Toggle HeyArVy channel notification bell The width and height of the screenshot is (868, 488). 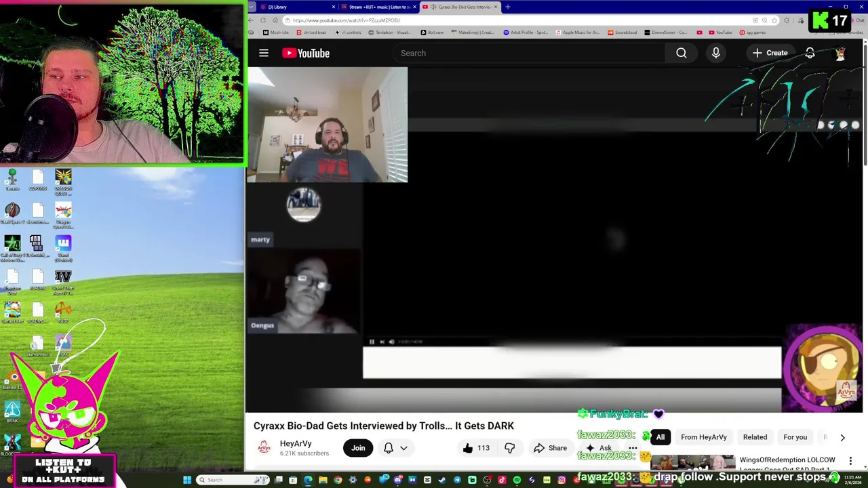tap(389, 448)
